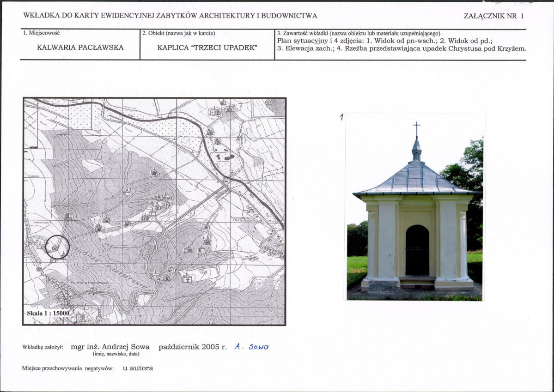Image resolution: width=554 pixels, height=392 pixels.
Task: Click the author name "mgr inż. Andrzej Sowa"
Action: [x=110, y=346]
